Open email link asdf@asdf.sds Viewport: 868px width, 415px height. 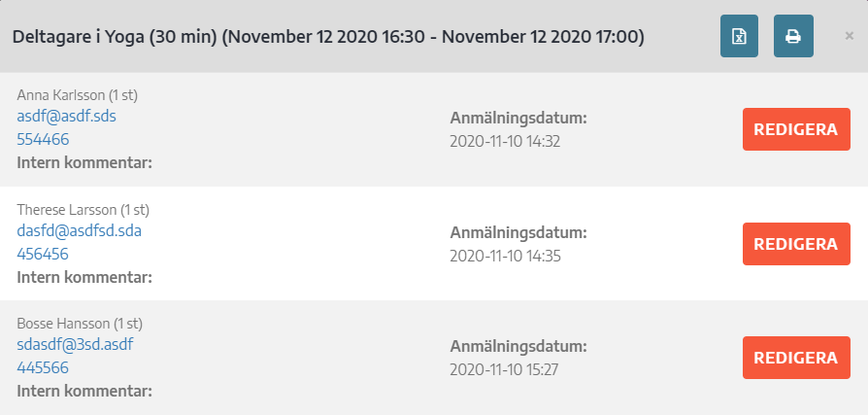click(66, 117)
